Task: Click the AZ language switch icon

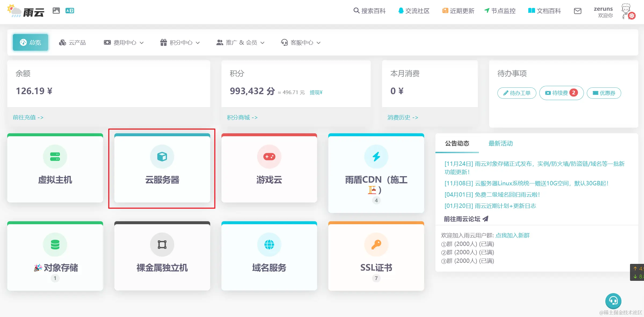Action: pos(70,11)
